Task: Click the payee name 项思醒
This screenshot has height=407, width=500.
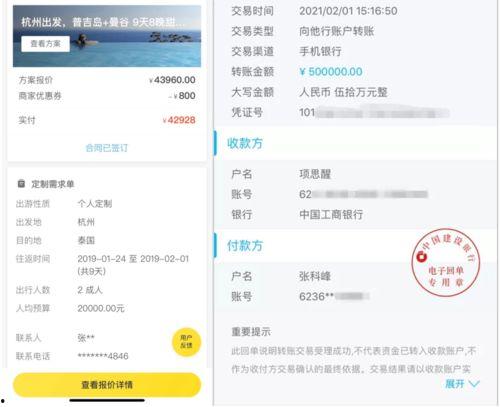Action: (x=315, y=174)
